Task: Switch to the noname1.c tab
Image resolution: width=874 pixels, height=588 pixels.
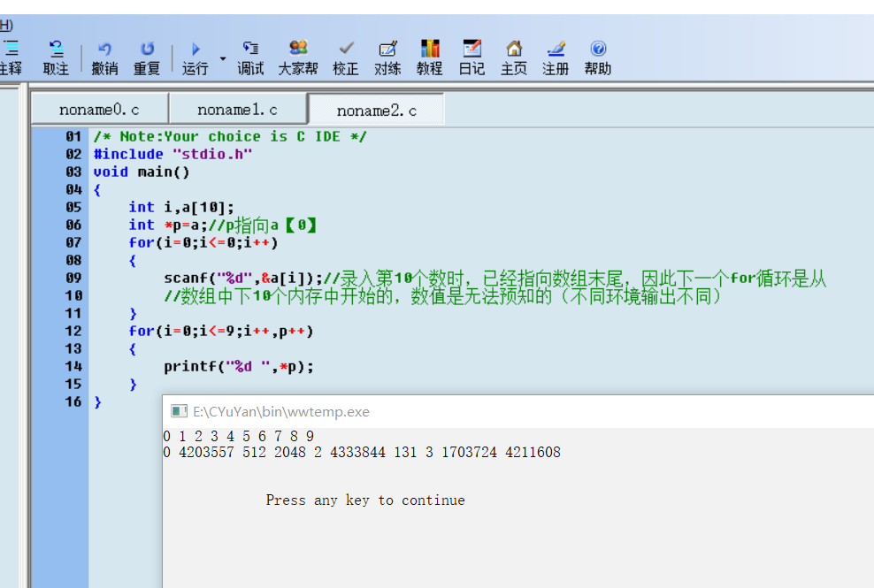Action: coord(237,110)
